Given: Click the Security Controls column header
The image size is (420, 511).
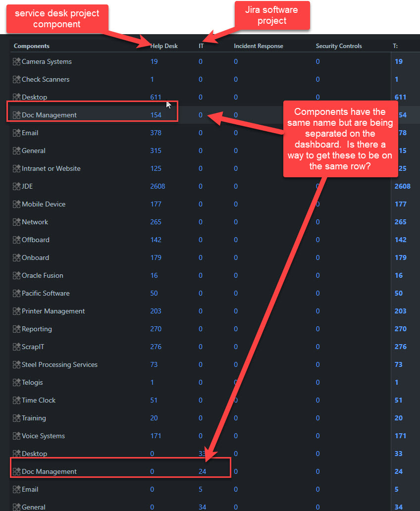Looking at the screenshot, I should [x=339, y=46].
